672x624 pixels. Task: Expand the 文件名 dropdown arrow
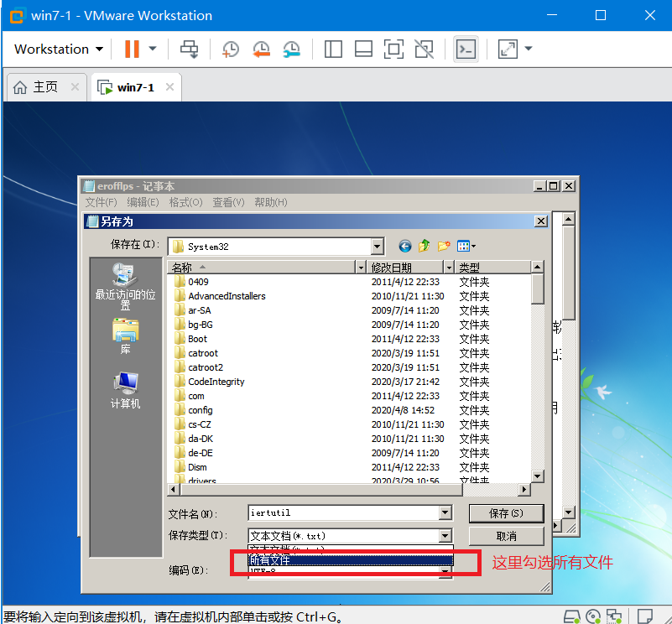click(445, 513)
